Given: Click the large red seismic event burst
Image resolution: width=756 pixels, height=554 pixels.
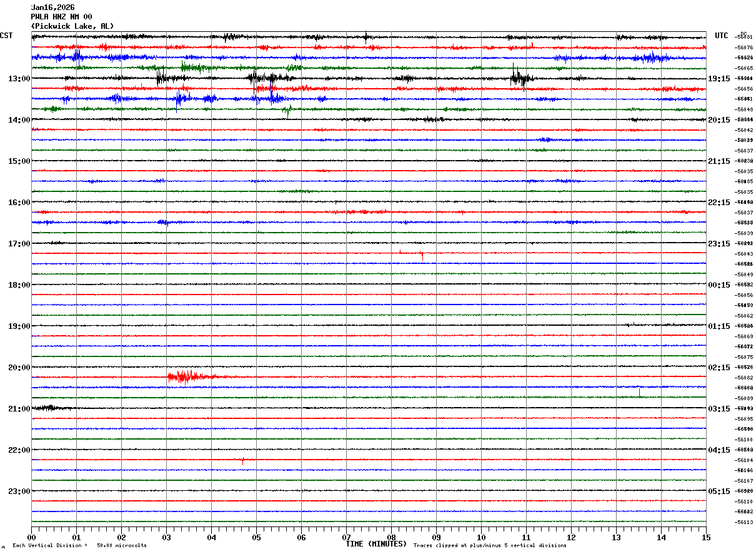Looking at the screenshot, I should (x=186, y=376).
